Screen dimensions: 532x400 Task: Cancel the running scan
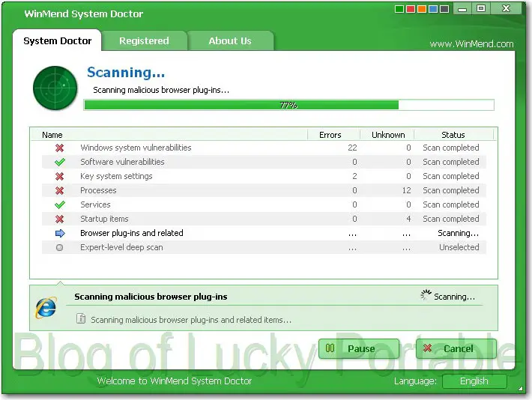point(456,348)
